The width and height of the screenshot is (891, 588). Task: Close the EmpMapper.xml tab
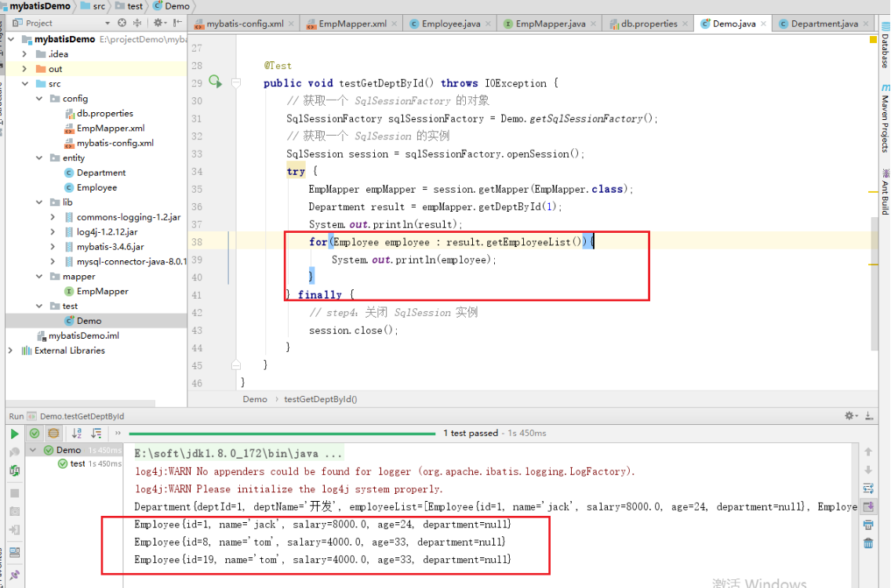pyautogui.click(x=395, y=24)
